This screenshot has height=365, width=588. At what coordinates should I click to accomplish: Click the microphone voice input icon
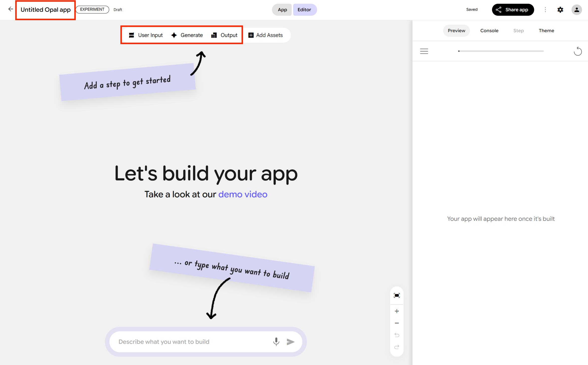(x=276, y=342)
